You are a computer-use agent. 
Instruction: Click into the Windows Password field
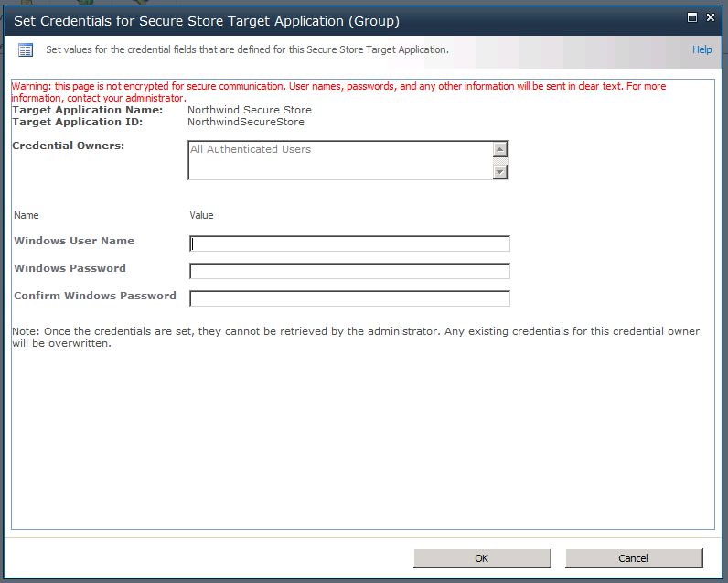point(349,271)
